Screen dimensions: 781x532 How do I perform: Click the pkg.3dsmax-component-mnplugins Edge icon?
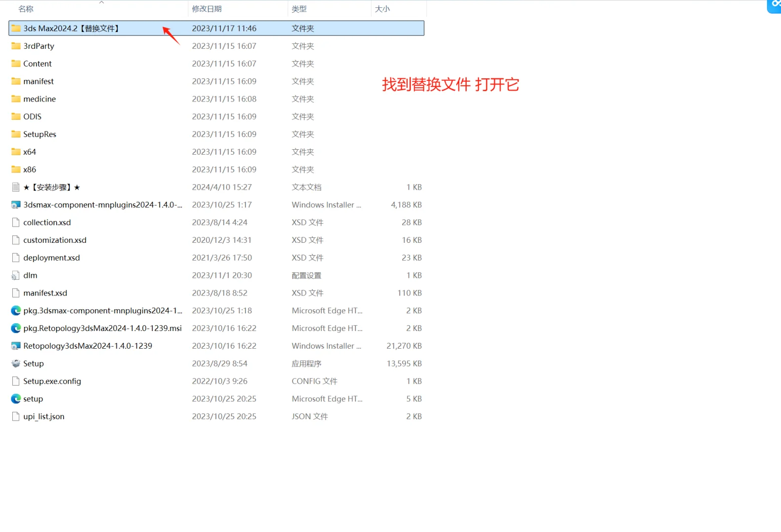pyautogui.click(x=16, y=311)
